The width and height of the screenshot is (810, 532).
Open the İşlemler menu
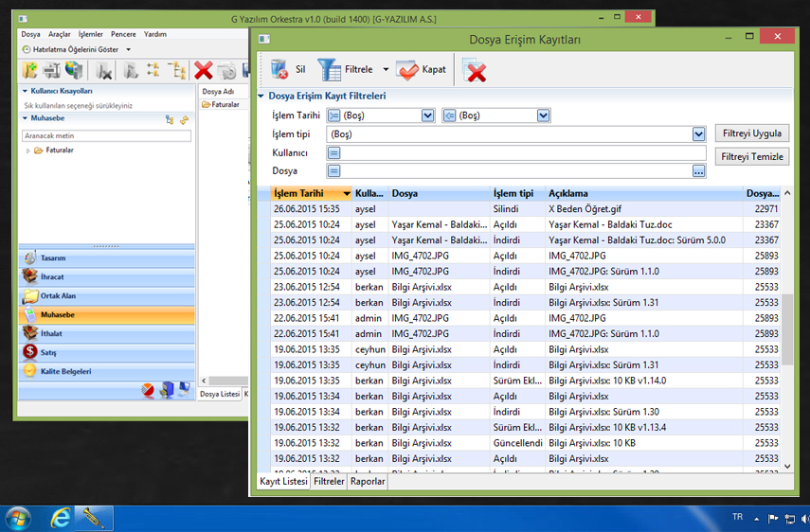(91, 34)
